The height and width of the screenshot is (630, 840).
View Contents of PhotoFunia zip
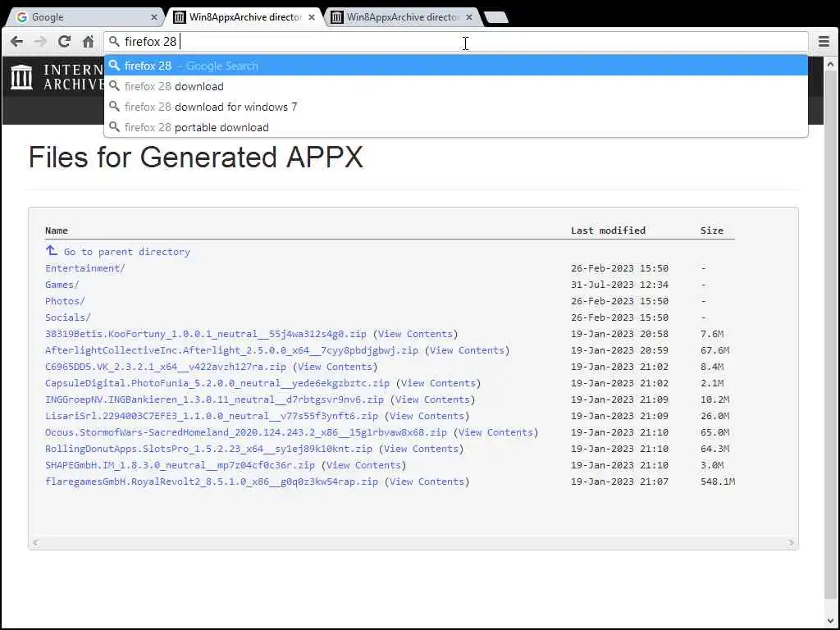tap(438, 383)
